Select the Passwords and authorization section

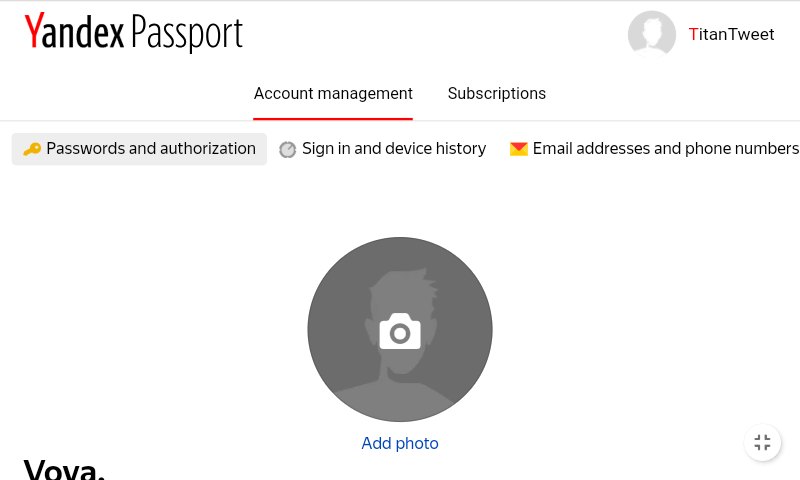pyautogui.click(x=151, y=149)
